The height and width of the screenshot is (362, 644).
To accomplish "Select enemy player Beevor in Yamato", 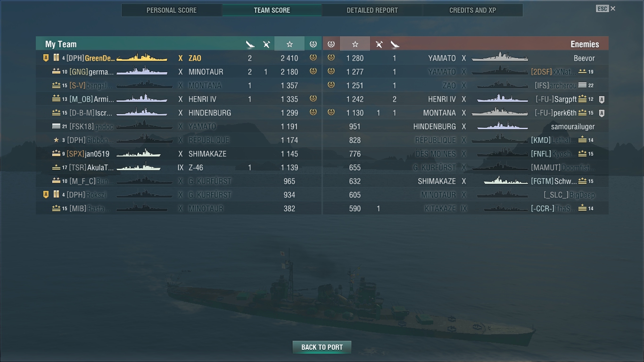I will click(x=466, y=58).
